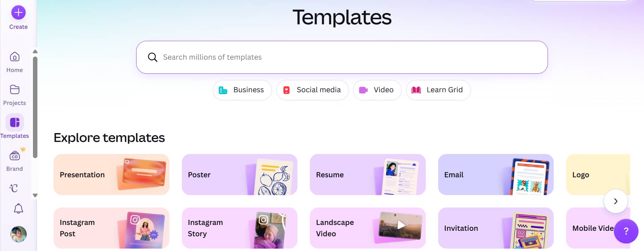Open the Email template card
Screen dimensions: 644x251
click(496, 175)
